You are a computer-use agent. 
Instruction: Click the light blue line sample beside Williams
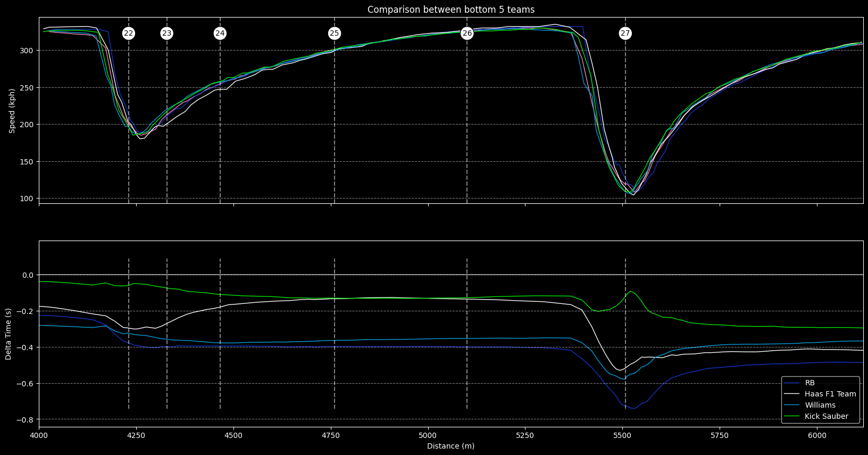(792, 406)
